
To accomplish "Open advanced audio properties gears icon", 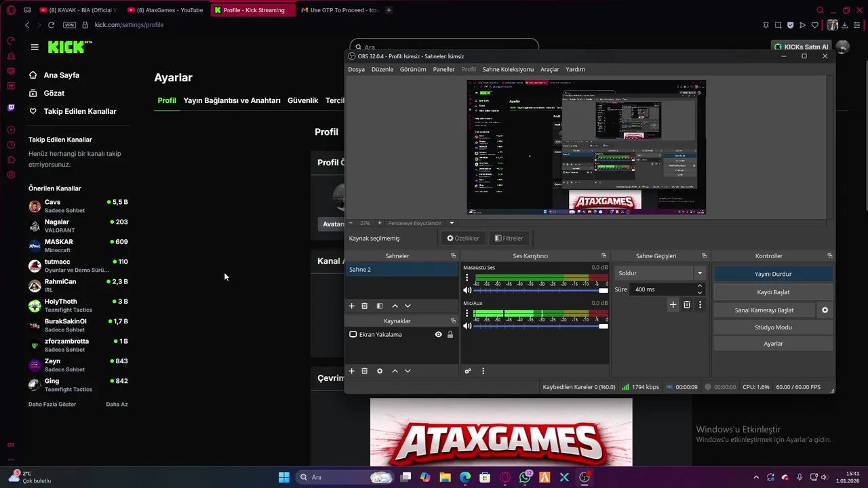I will click(468, 371).
